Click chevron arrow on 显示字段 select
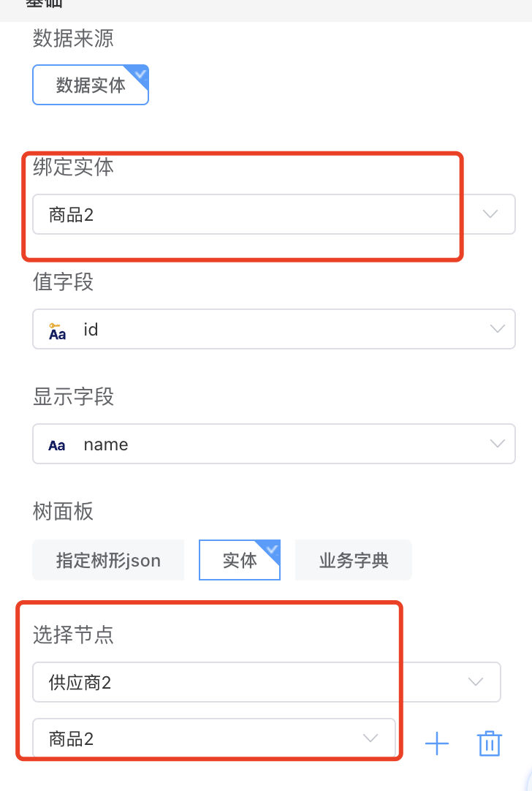 pos(497,444)
